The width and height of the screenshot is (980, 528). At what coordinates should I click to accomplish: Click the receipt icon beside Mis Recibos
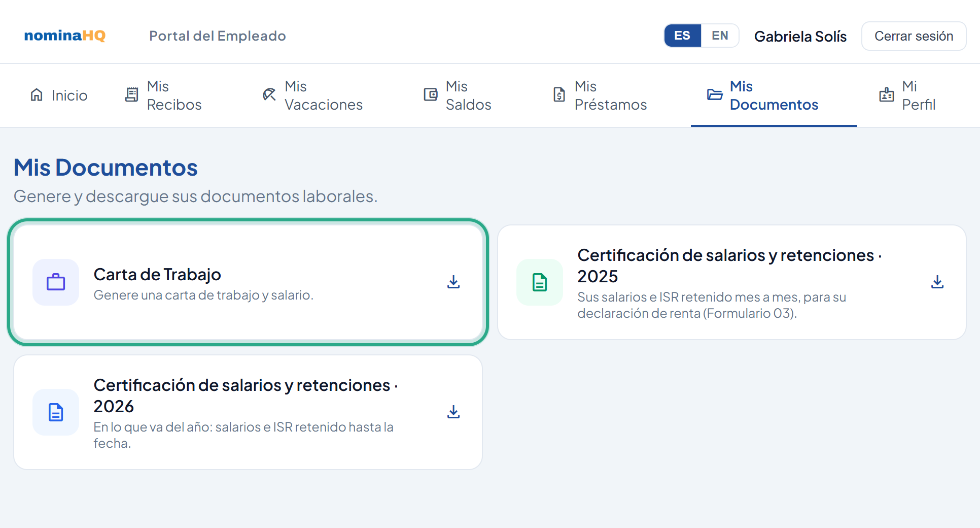[131, 95]
